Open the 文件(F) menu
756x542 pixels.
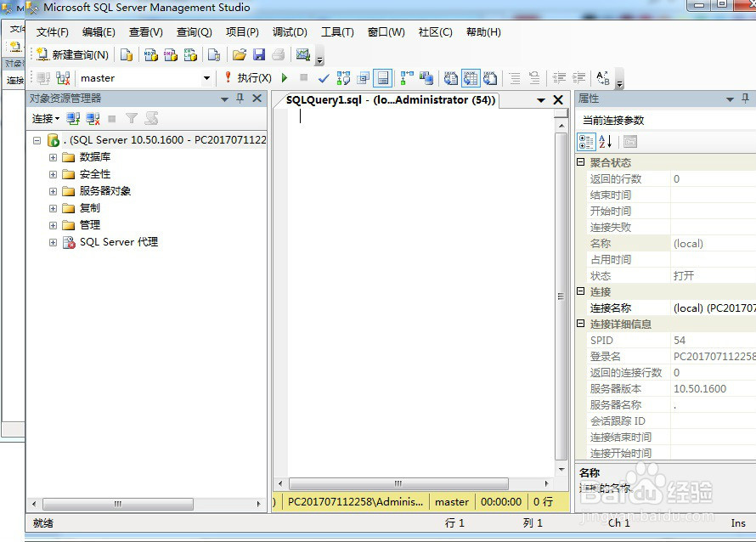click(x=52, y=32)
